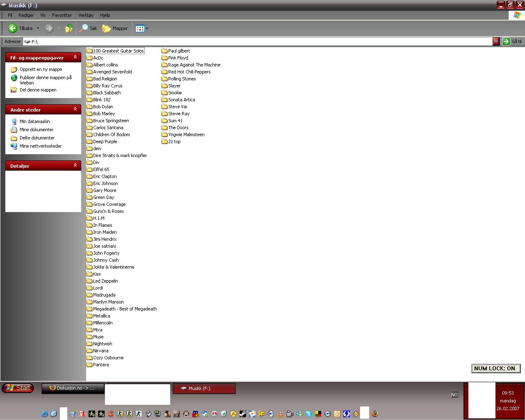Select the 100 Greatest Guitar Solos folder icon

coord(89,51)
